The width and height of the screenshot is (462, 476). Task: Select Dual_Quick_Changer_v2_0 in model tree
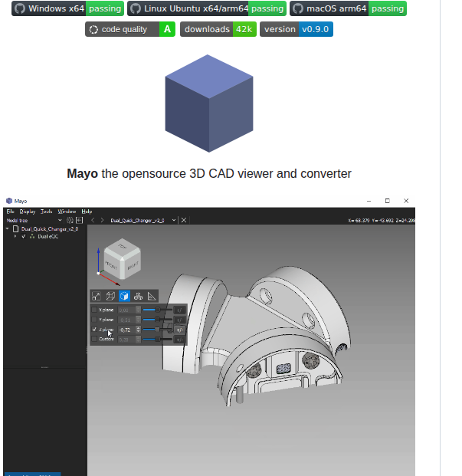coord(50,229)
